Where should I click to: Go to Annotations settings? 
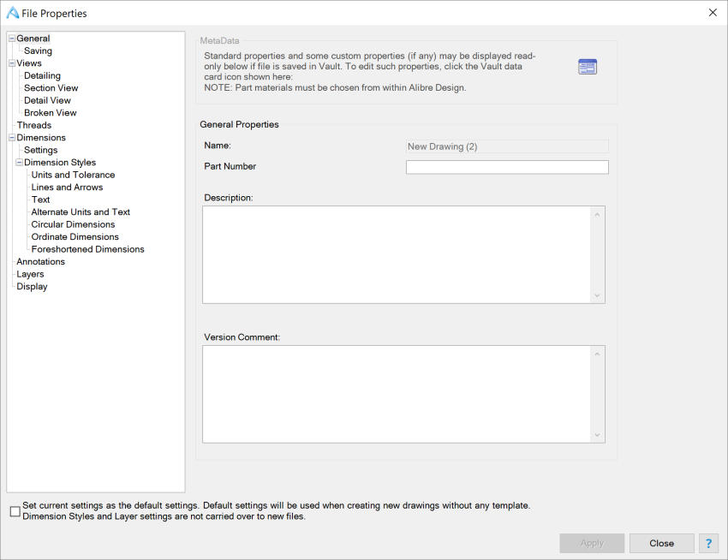point(40,262)
